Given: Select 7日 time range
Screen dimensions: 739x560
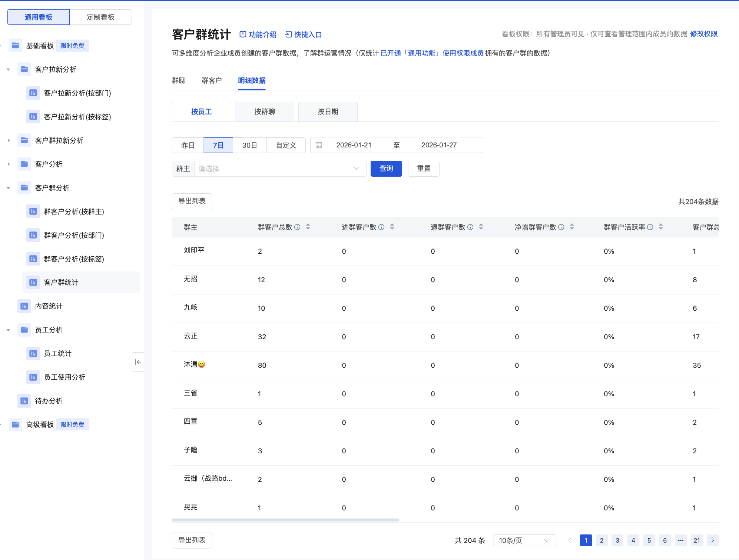Looking at the screenshot, I should pos(218,145).
